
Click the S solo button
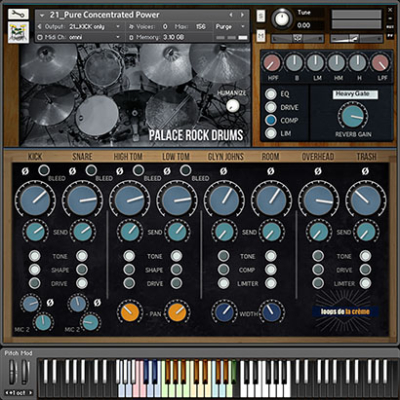point(261,16)
